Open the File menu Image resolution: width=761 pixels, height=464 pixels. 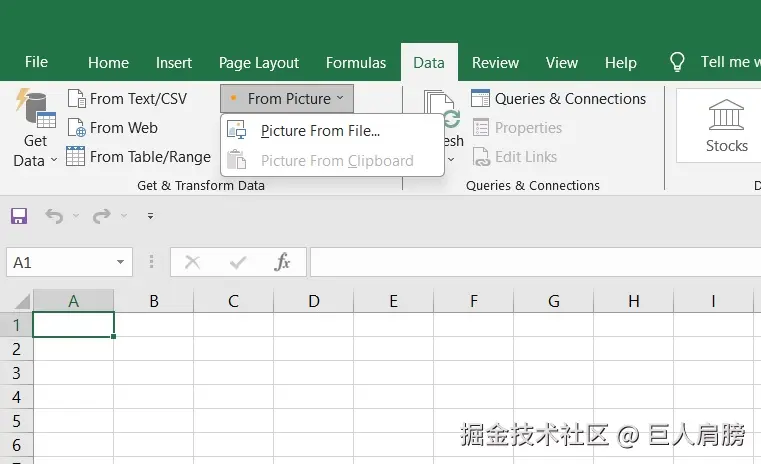click(x=36, y=62)
